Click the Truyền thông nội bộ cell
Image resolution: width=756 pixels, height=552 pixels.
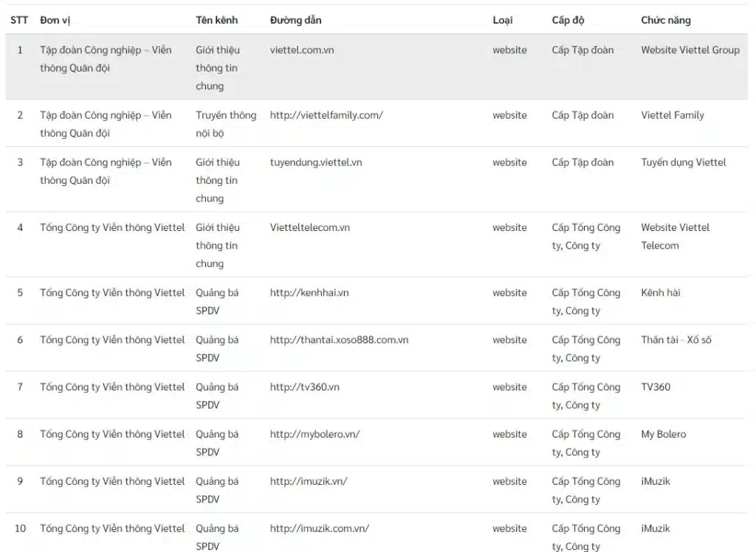(x=226, y=124)
